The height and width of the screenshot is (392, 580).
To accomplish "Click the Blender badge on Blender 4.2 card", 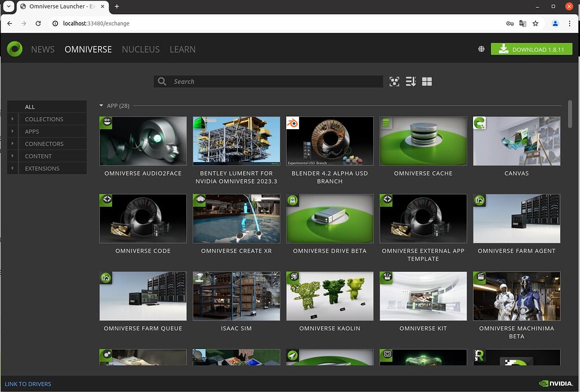I will (x=294, y=121).
